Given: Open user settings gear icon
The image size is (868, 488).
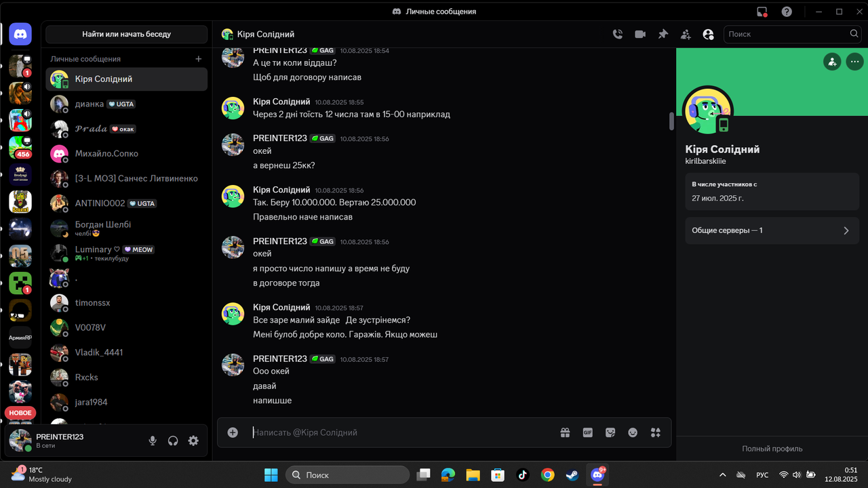Looking at the screenshot, I should 193,441.
